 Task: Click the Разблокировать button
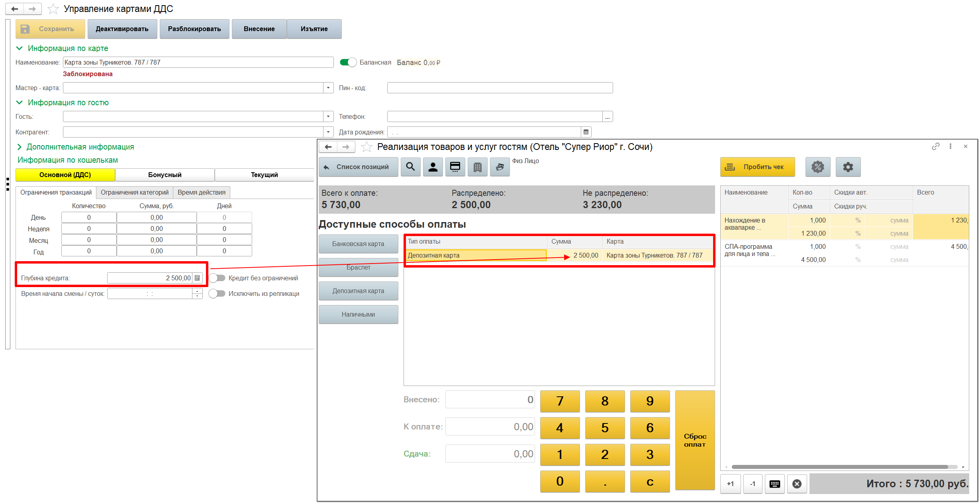[x=194, y=29]
